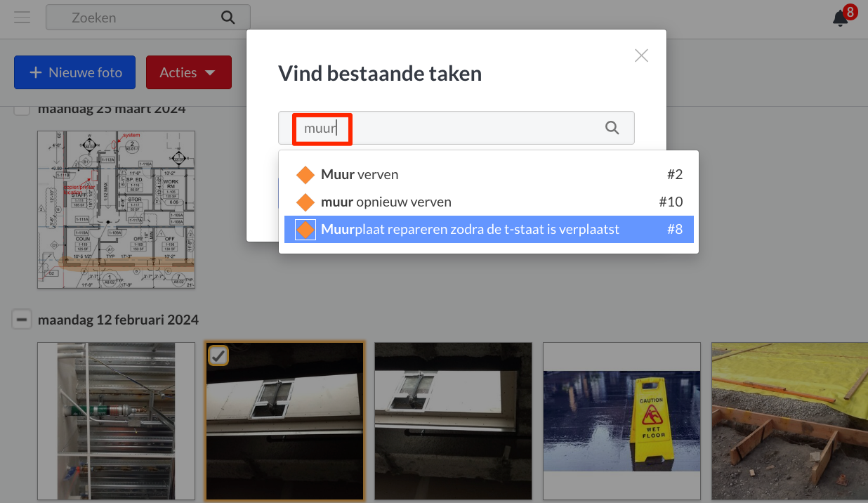Click the orange diamond beside 'muur opnieuw verven'
868x503 pixels.
305,202
